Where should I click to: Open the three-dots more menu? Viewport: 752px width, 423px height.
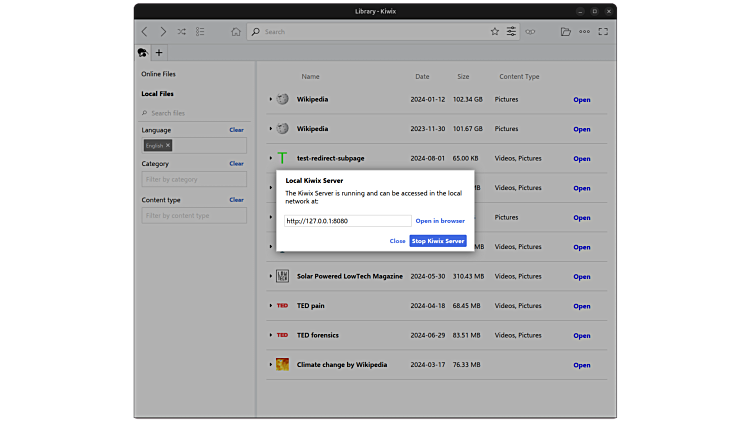(585, 32)
